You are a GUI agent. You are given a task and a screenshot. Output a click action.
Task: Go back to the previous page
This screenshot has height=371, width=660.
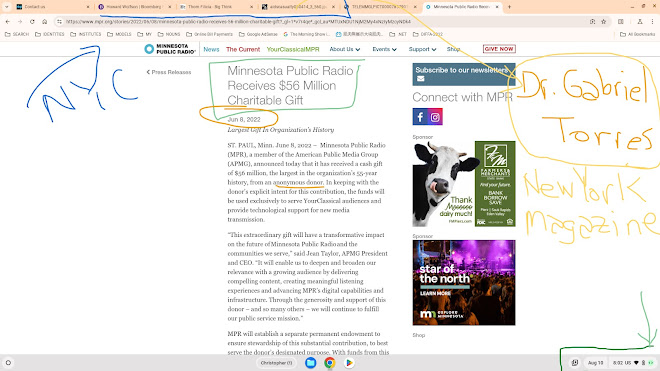click(8, 21)
